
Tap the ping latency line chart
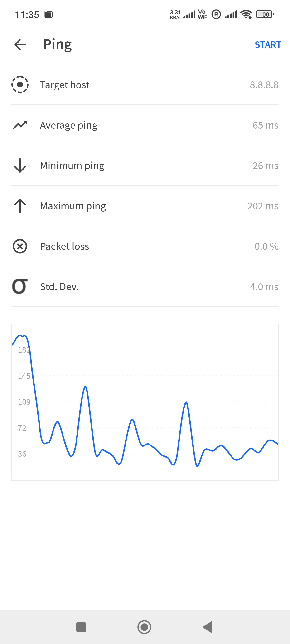tap(145, 402)
